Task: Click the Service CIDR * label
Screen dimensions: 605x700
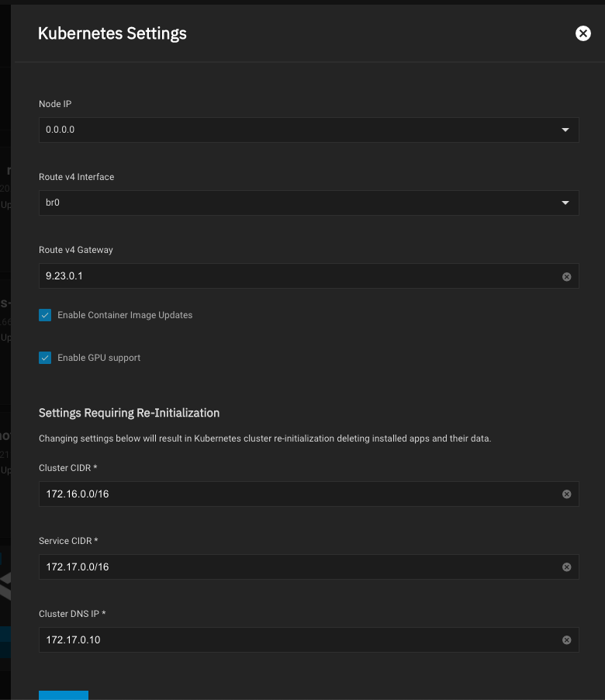Action: pyautogui.click(x=68, y=541)
